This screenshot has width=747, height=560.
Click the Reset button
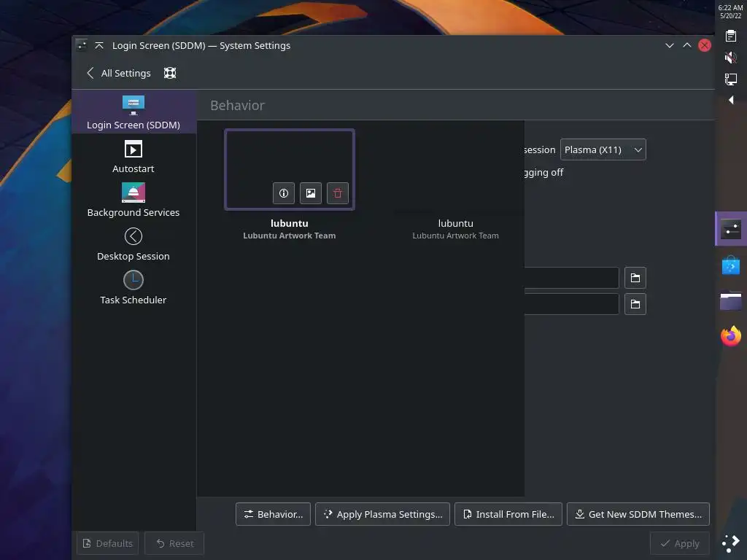pyautogui.click(x=174, y=543)
